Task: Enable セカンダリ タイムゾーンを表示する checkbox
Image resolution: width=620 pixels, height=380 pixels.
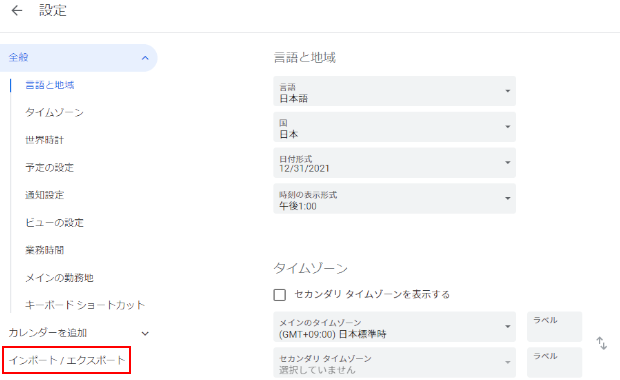Action: point(280,295)
